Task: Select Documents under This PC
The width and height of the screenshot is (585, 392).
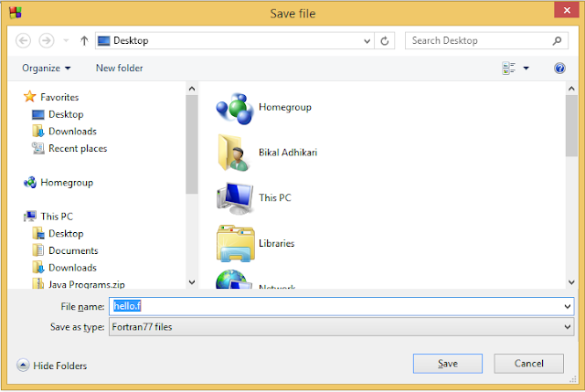Action: coord(65,250)
